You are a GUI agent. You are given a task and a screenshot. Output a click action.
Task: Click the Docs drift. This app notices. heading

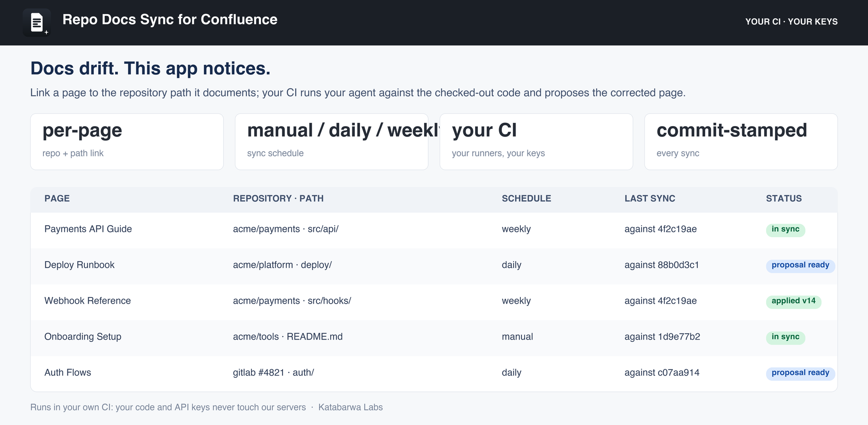[150, 68]
